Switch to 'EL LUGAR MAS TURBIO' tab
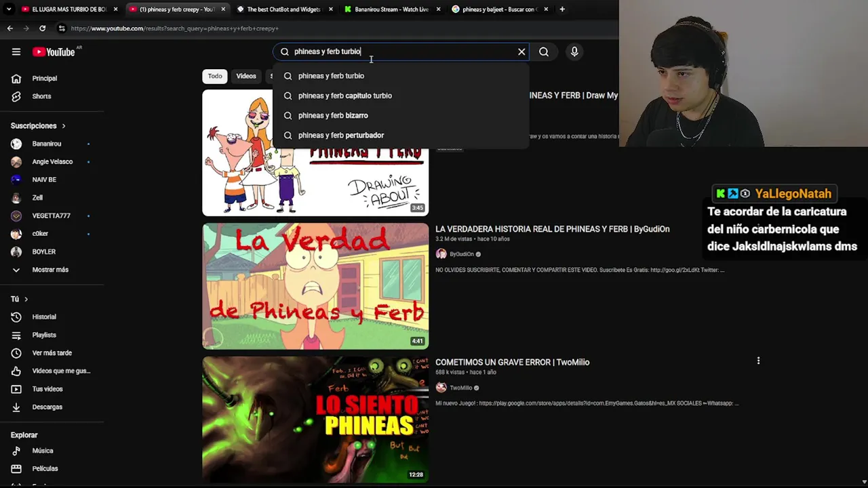This screenshot has height=488, width=868. [69, 9]
